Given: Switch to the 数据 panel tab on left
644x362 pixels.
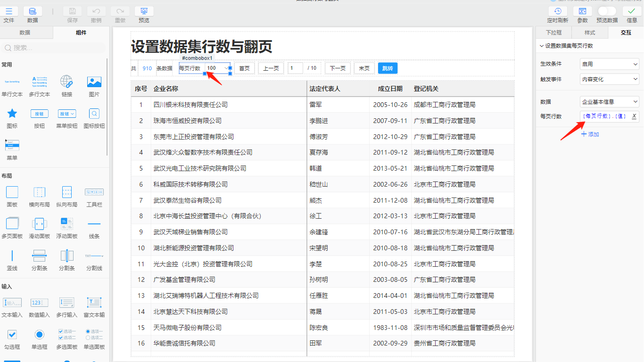Looking at the screenshot, I should pos(26,32).
